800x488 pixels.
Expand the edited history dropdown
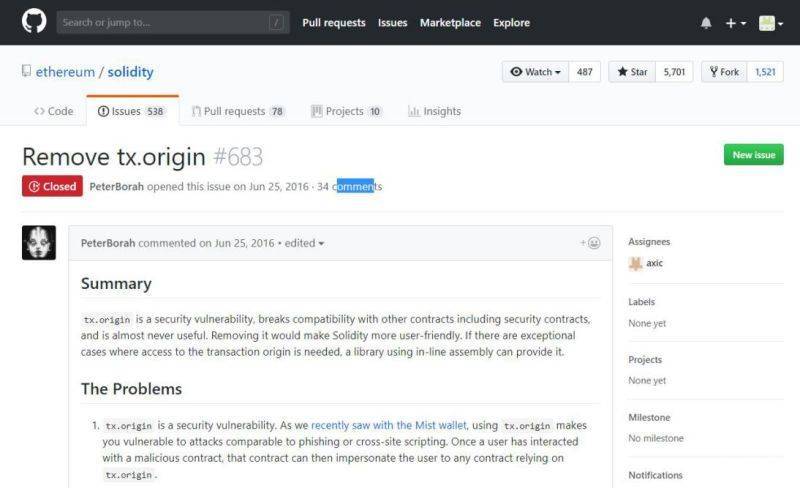tap(304, 243)
